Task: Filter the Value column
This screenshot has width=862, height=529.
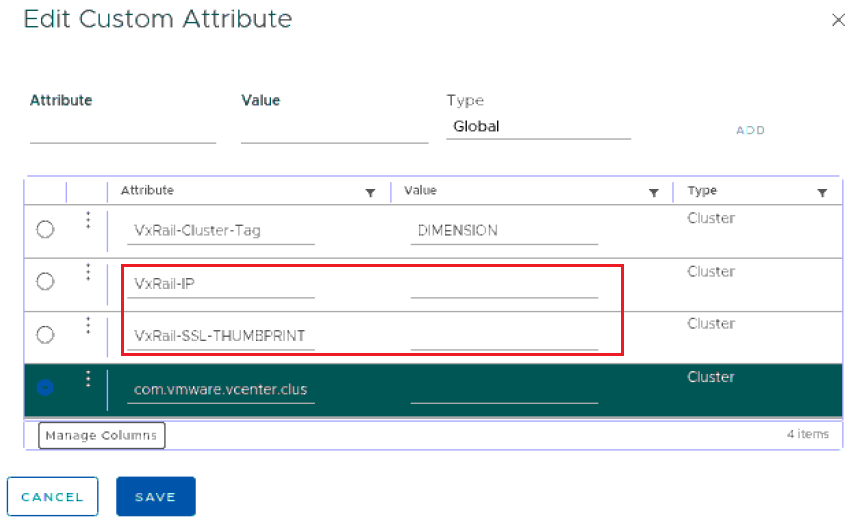Action: point(654,192)
